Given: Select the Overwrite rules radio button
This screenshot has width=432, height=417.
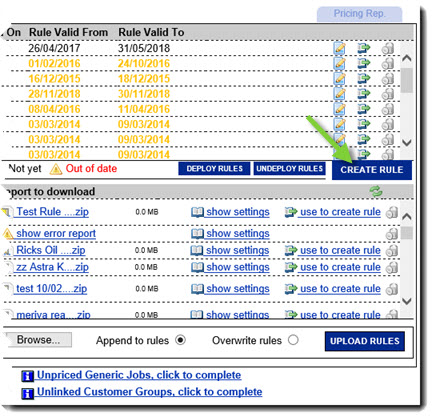Looking at the screenshot, I should pos(293,340).
